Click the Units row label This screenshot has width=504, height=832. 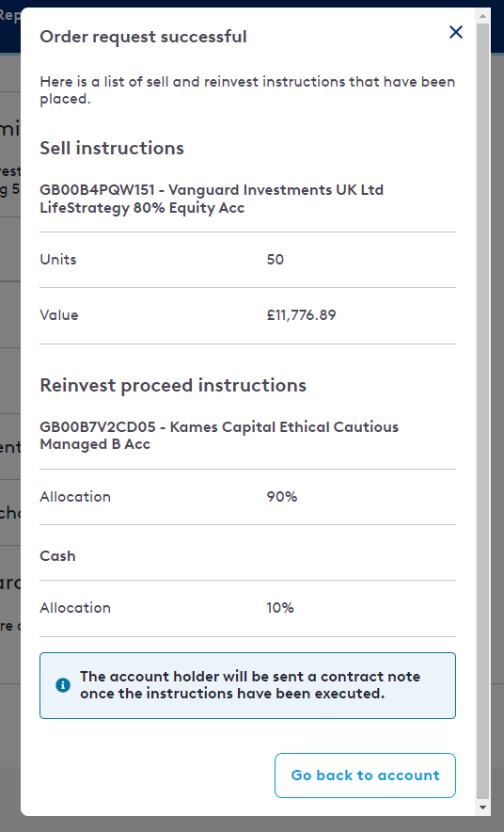coord(58,260)
